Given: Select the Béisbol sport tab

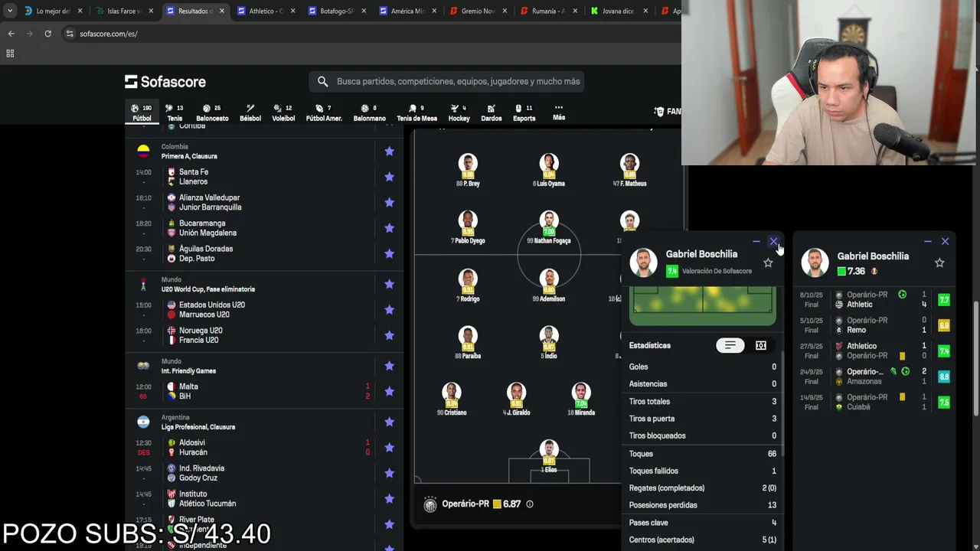Looking at the screenshot, I should 250,112.
